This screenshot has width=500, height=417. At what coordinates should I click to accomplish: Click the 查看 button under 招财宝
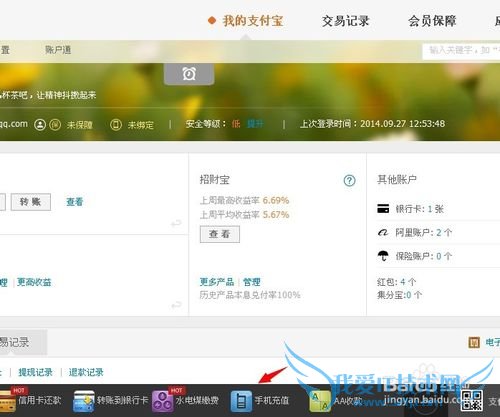(x=220, y=234)
